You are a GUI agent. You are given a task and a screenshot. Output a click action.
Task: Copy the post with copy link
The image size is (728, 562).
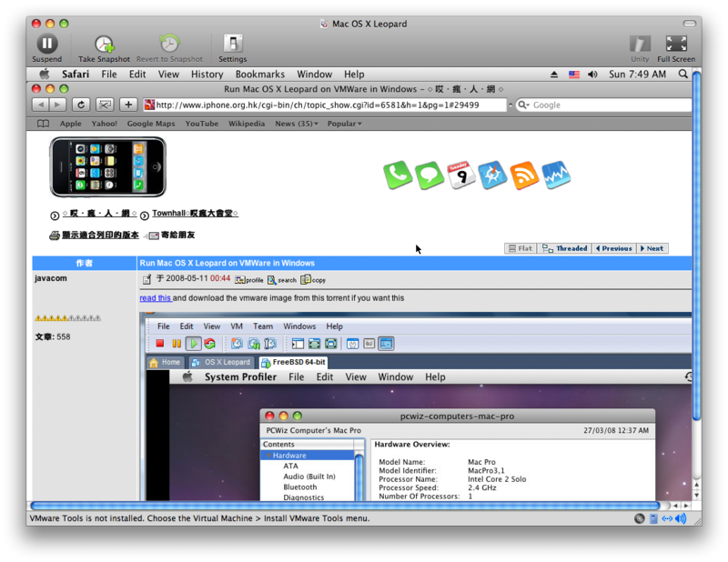pos(313,280)
